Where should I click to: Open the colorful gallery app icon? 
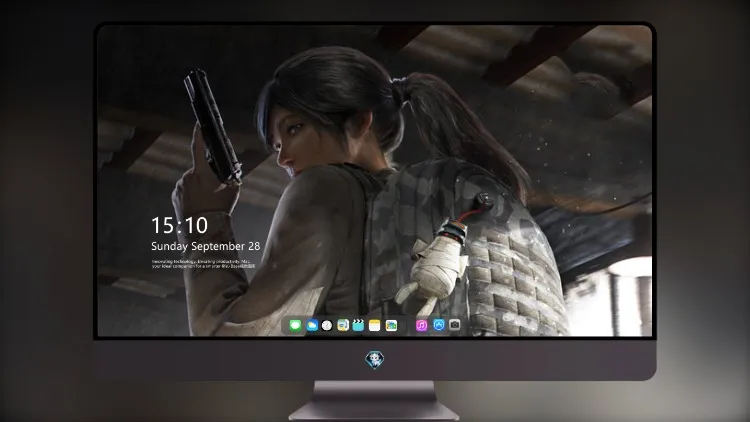[391, 325]
